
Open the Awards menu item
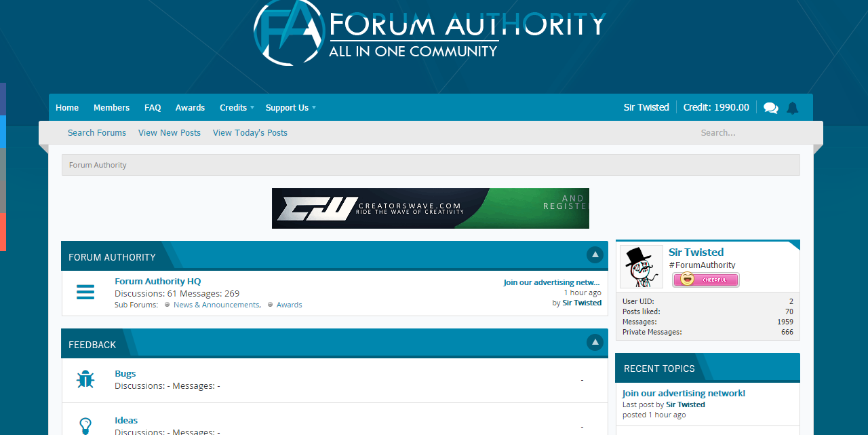click(x=190, y=107)
